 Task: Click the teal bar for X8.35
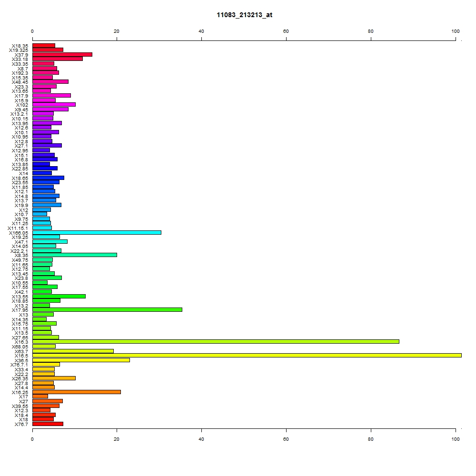(75, 255)
